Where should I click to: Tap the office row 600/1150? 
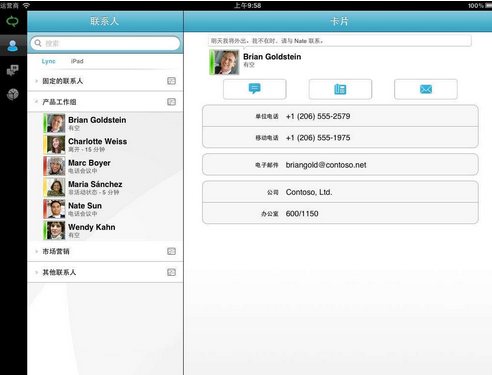pos(340,213)
